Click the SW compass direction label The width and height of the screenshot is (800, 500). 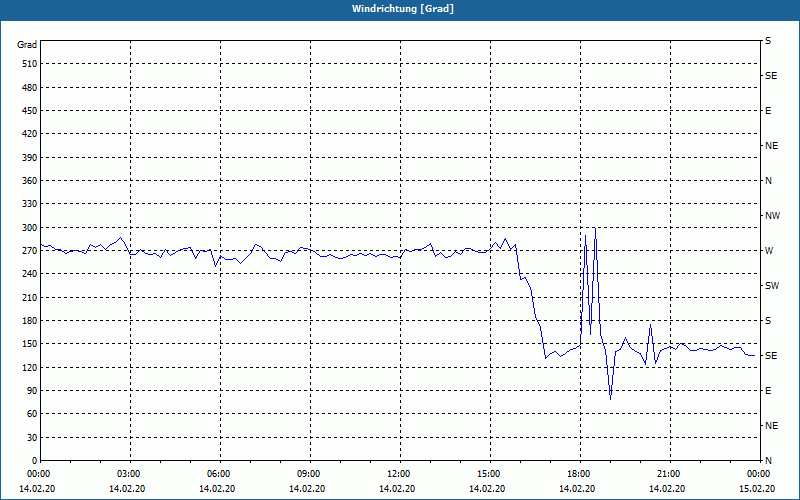(x=772, y=286)
